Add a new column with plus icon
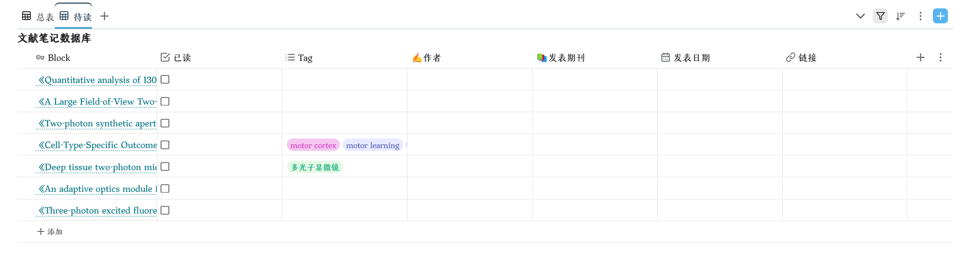Screen dimensions: 980x264 coord(920,58)
